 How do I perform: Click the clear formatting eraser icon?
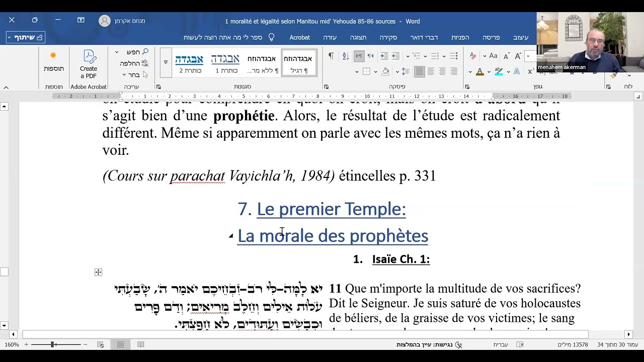[x=473, y=56]
